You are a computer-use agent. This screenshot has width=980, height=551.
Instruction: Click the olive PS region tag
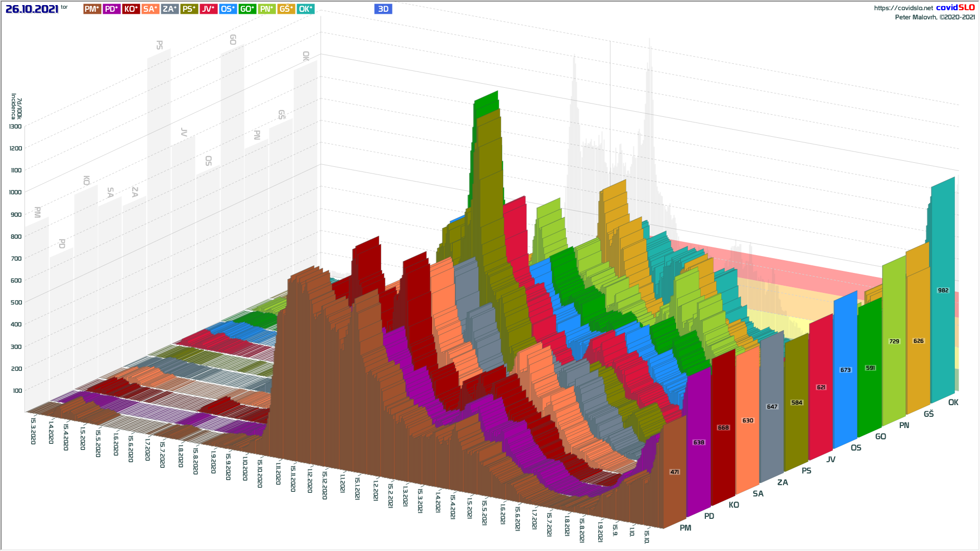(x=189, y=9)
